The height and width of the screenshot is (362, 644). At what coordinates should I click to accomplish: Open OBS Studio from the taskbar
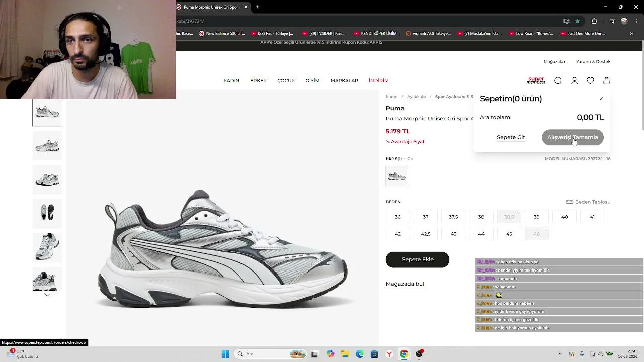coord(419,354)
